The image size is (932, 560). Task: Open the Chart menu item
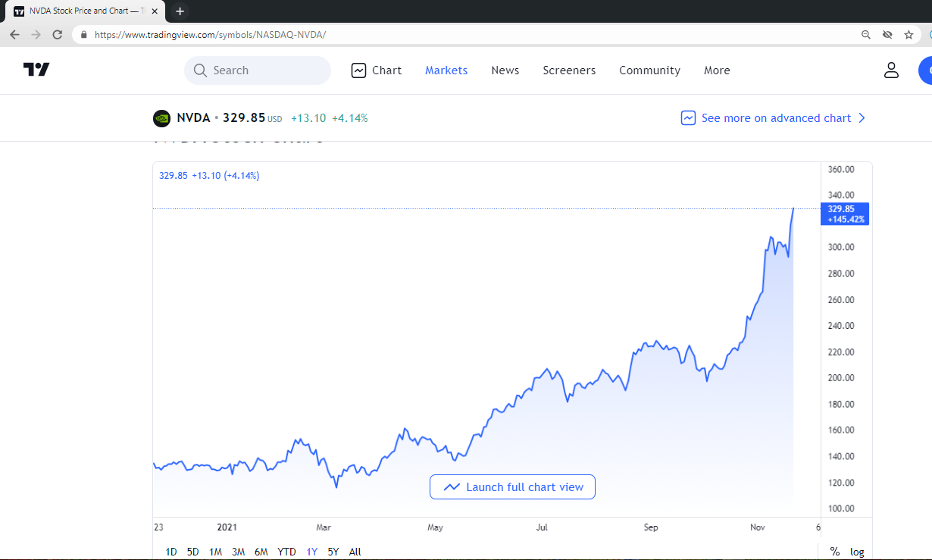pos(377,70)
